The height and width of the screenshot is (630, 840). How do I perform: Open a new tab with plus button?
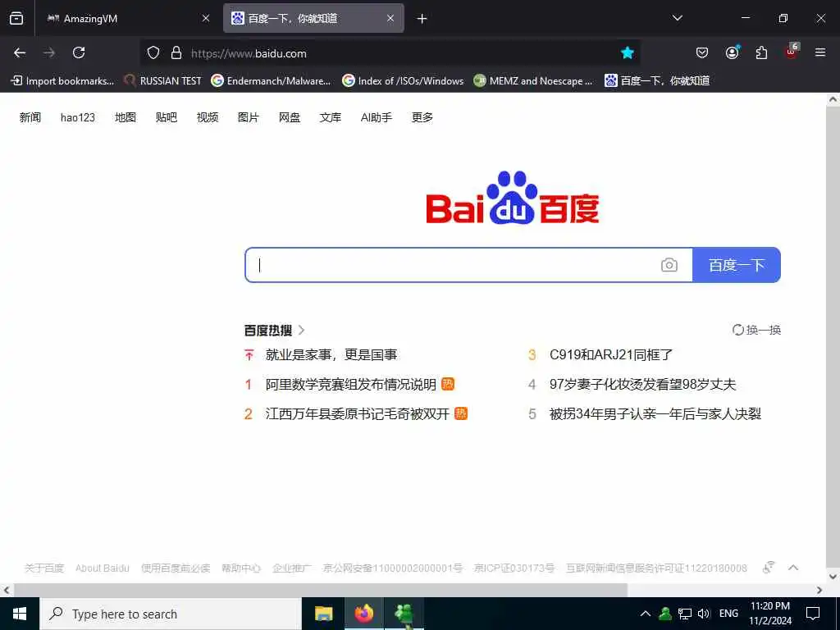click(x=422, y=19)
